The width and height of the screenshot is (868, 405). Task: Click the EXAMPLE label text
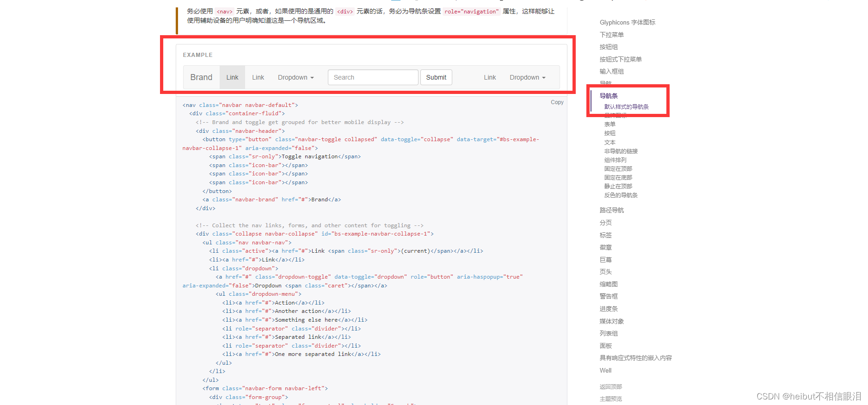point(197,55)
